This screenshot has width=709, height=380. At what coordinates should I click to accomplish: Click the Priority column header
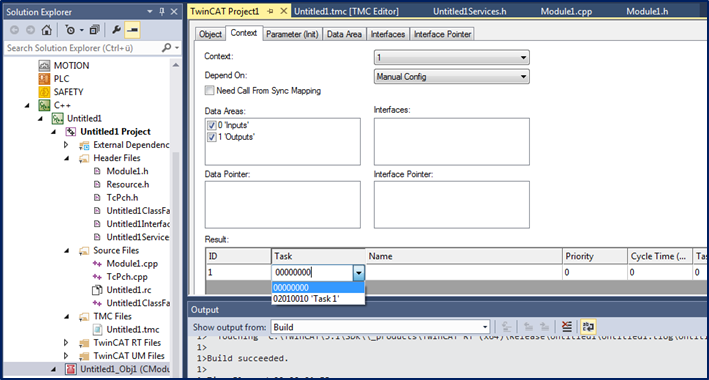pyautogui.click(x=595, y=256)
